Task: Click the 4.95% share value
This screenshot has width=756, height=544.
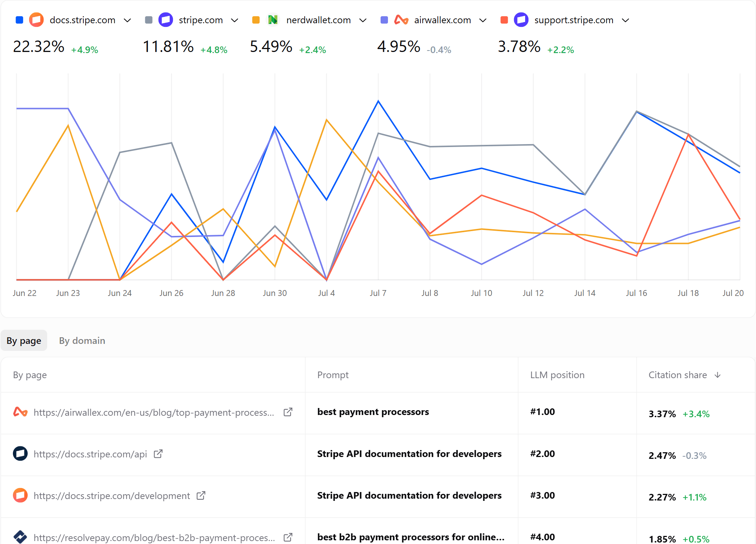Action: coord(399,46)
